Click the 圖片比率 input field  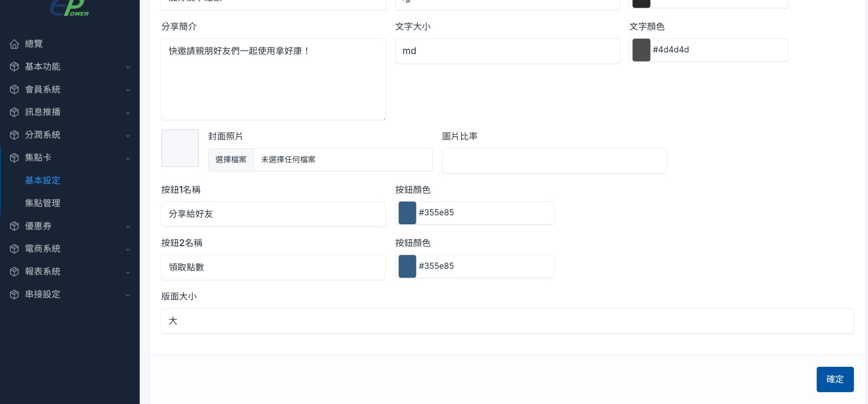[554, 161]
